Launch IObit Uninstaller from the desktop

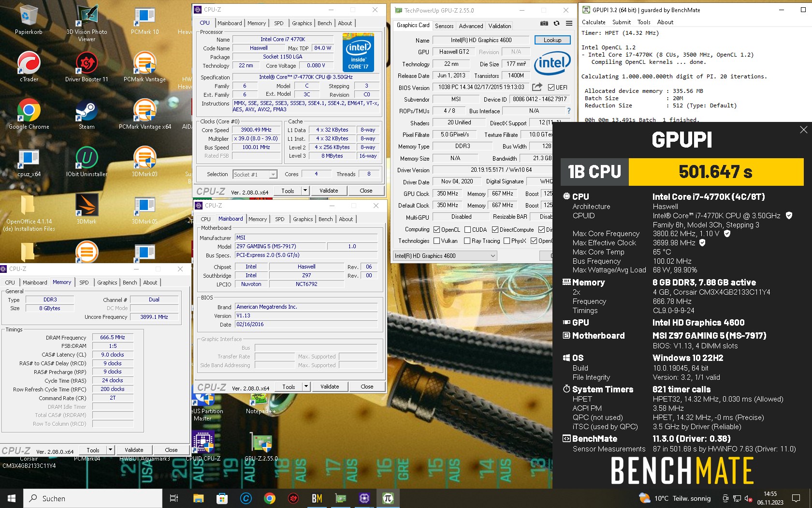(x=87, y=162)
